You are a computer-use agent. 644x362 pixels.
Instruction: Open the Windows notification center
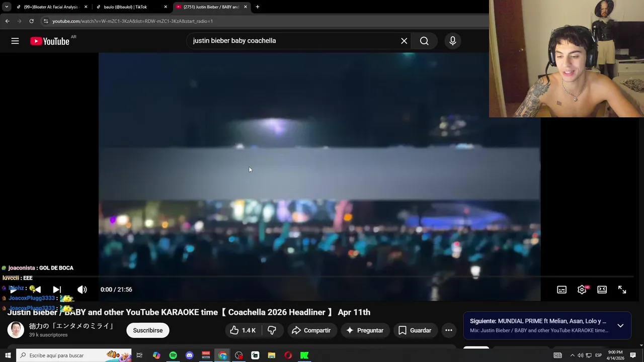coord(633,355)
